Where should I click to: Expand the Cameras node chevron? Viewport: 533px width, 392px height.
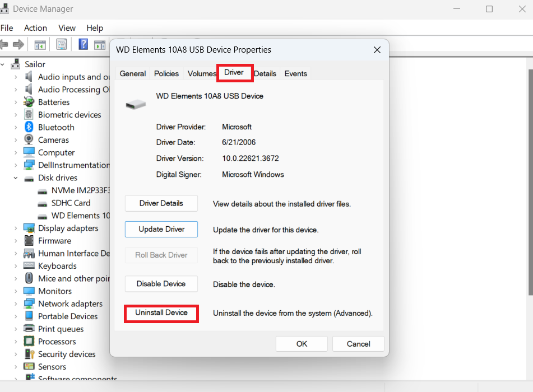pos(16,140)
